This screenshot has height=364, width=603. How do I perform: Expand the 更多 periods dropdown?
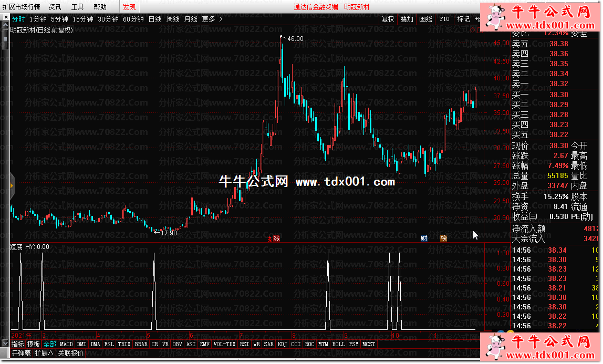point(212,19)
